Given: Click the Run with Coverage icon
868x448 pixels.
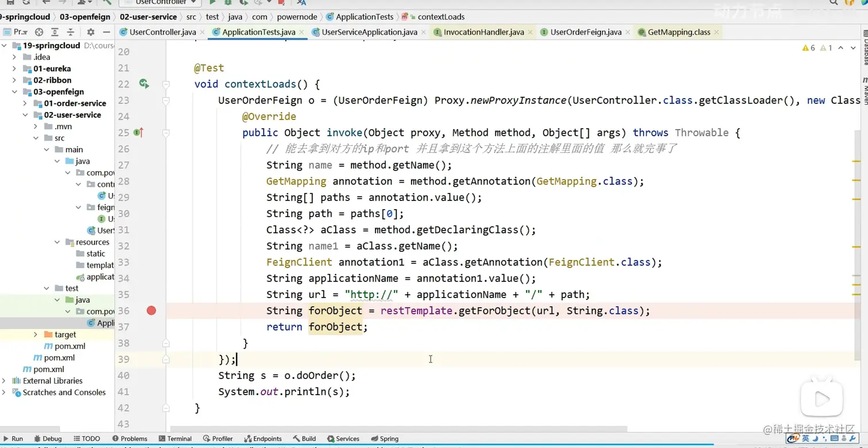Looking at the screenshot, I should [x=244, y=2].
